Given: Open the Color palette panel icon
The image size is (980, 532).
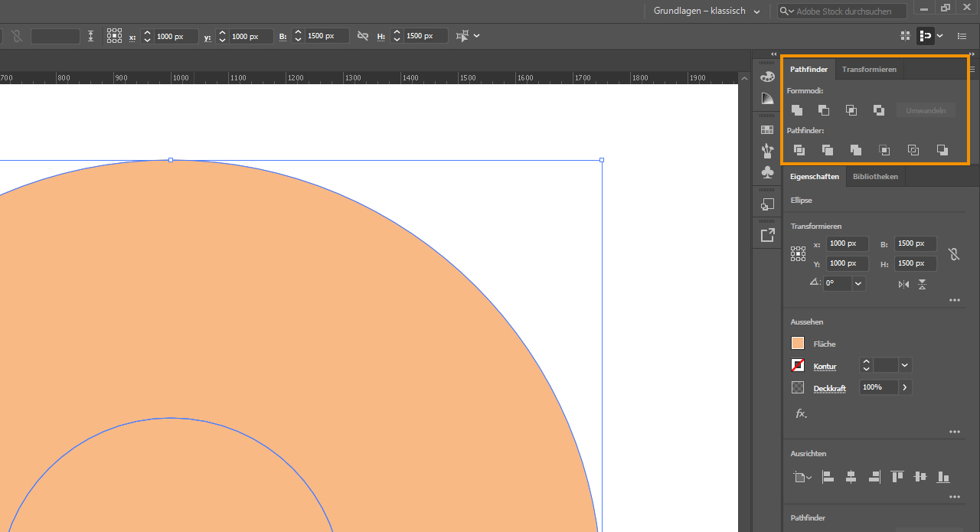Looking at the screenshot, I should point(767,77).
